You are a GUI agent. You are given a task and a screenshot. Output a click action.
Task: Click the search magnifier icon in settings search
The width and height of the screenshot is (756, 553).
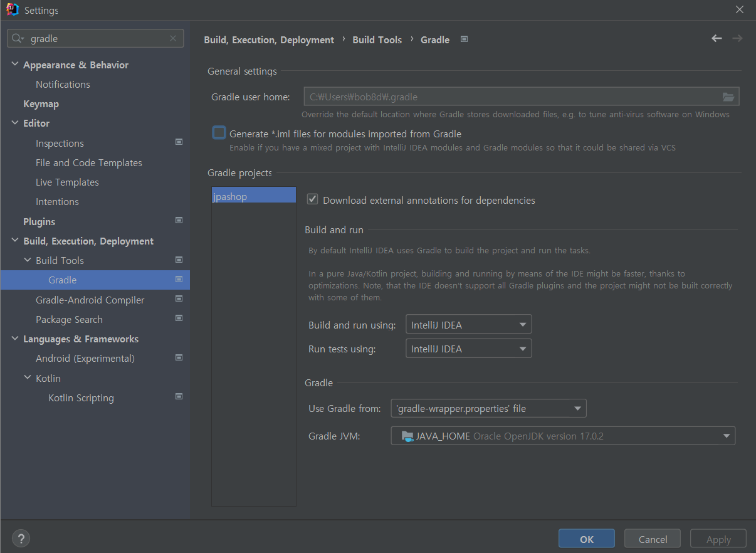(18, 39)
